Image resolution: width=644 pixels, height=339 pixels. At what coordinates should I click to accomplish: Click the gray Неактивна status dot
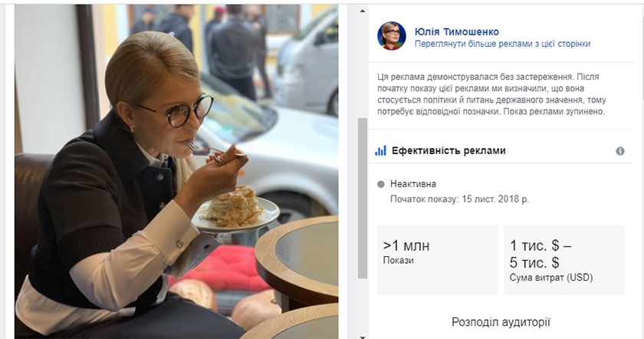(381, 184)
